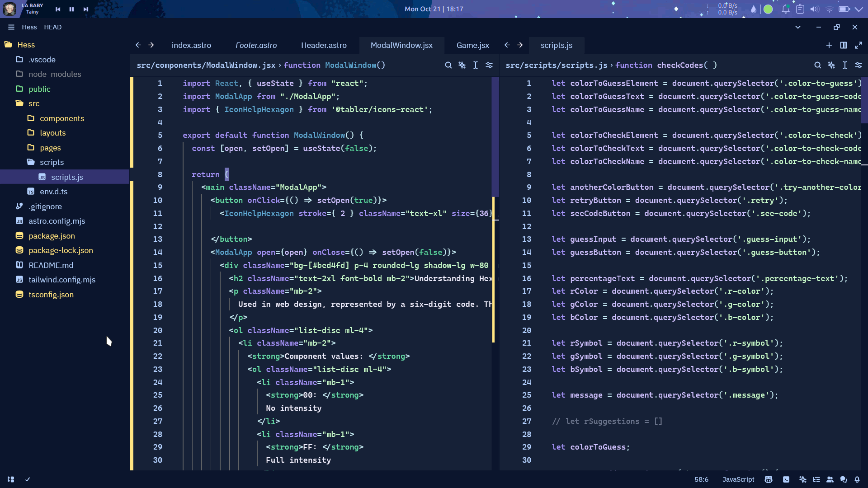Search in the ModalWindow.jsx editor pane
The width and height of the screenshot is (868, 488).
(448, 65)
